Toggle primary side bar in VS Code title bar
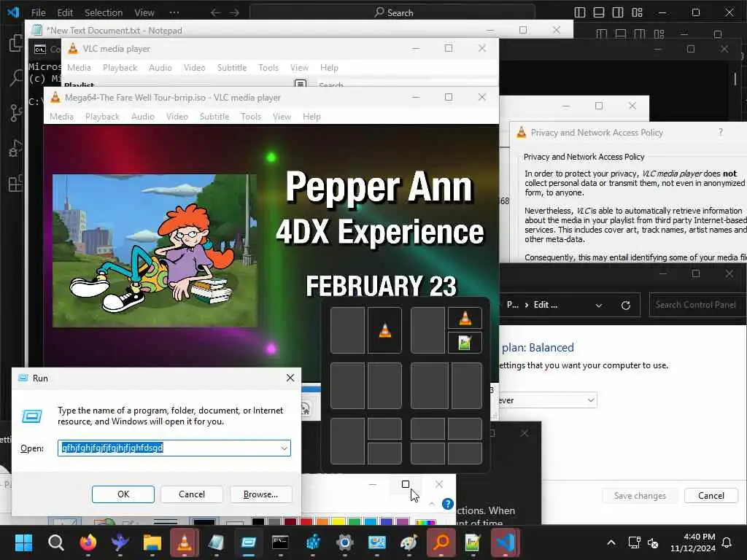This screenshot has width=747, height=560. tap(580, 12)
